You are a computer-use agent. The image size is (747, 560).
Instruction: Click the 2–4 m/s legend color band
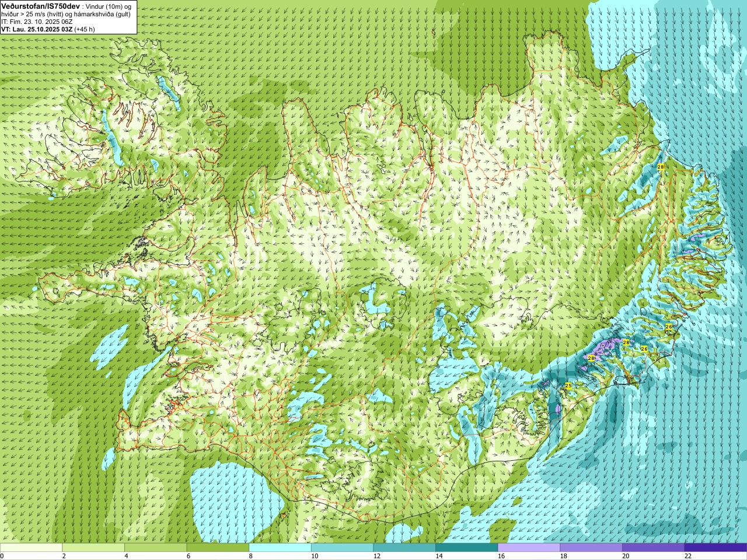click(x=93, y=548)
